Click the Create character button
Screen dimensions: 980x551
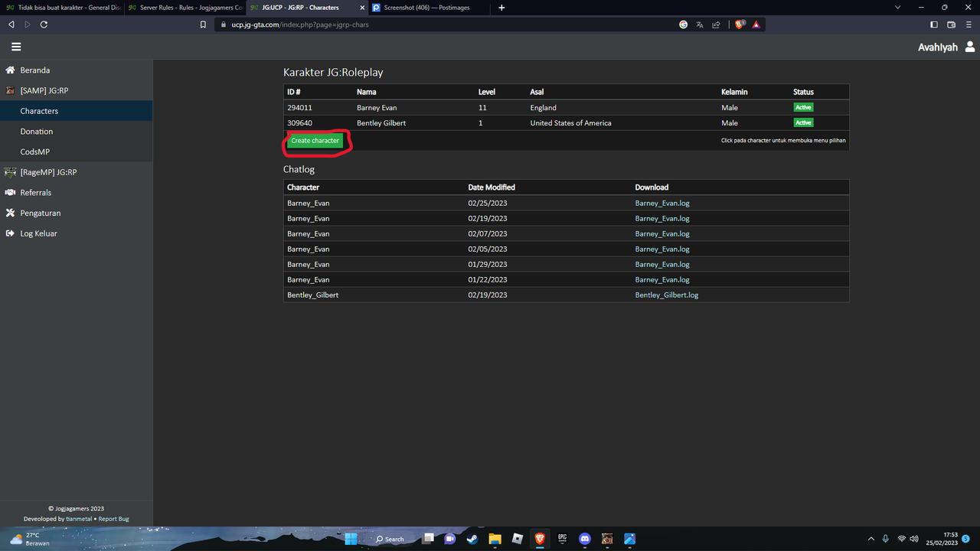(315, 141)
